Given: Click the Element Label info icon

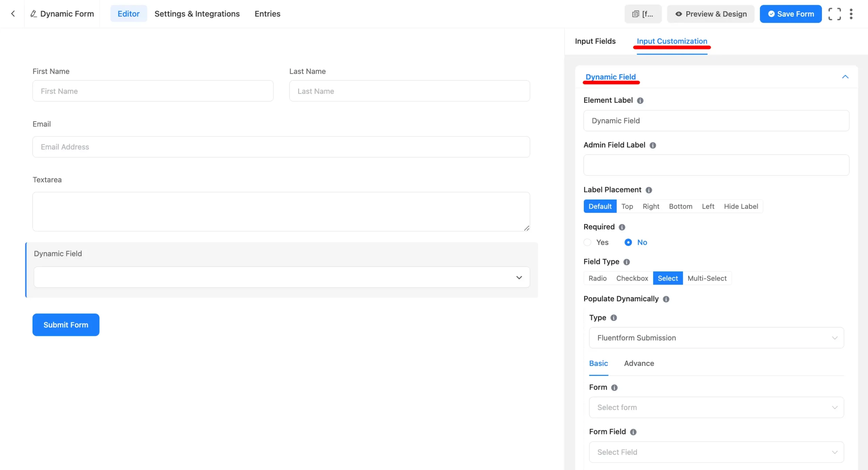Looking at the screenshot, I should 640,100.
